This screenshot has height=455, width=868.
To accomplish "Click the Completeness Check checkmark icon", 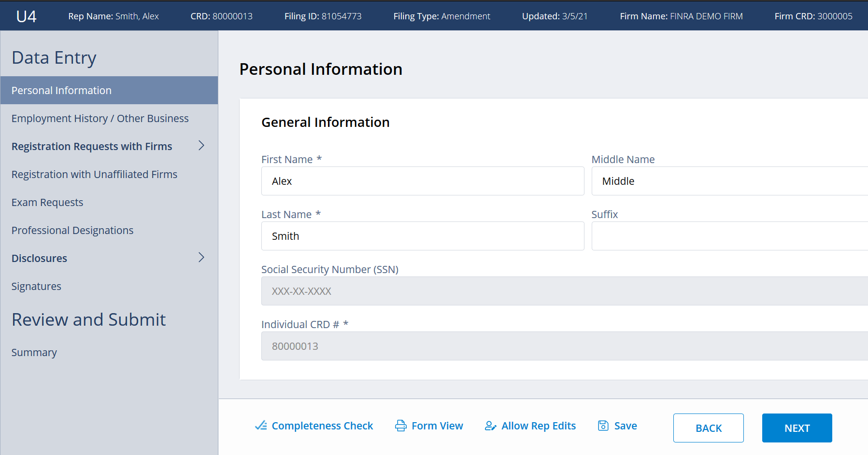I will click(261, 426).
